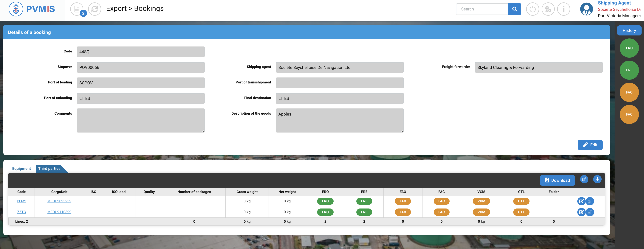The width and height of the screenshot is (644, 249).
Task: Click the documents icon with badge 2
Action: pos(77,9)
